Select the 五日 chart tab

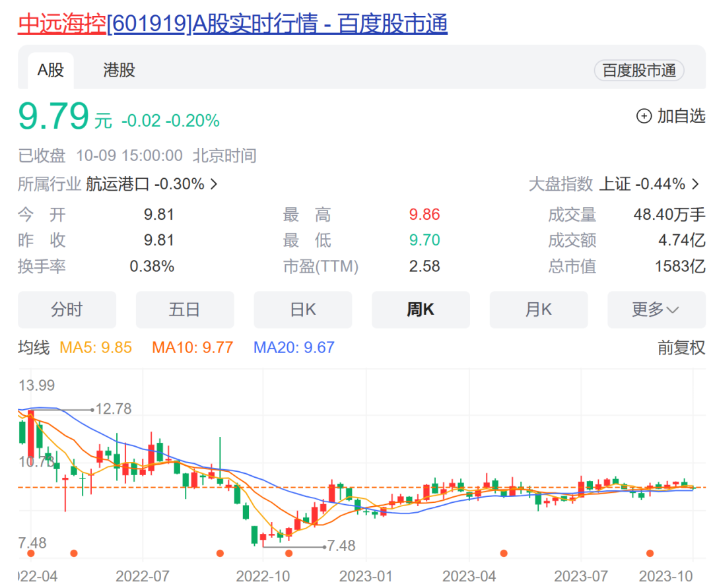(185, 310)
